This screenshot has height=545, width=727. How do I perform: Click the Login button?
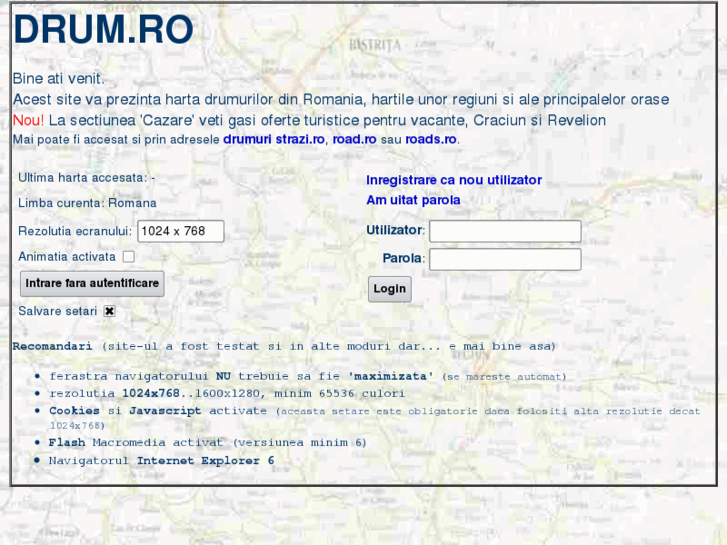[x=389, y=289]
